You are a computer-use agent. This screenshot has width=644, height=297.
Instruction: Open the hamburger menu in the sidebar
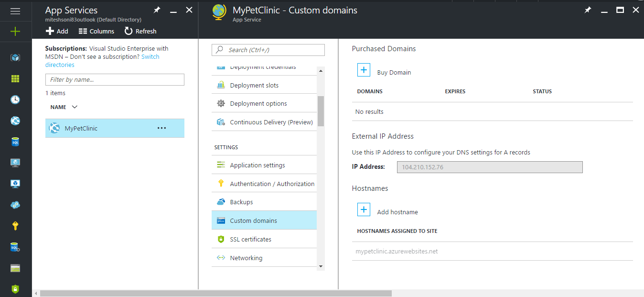(15, 11)
